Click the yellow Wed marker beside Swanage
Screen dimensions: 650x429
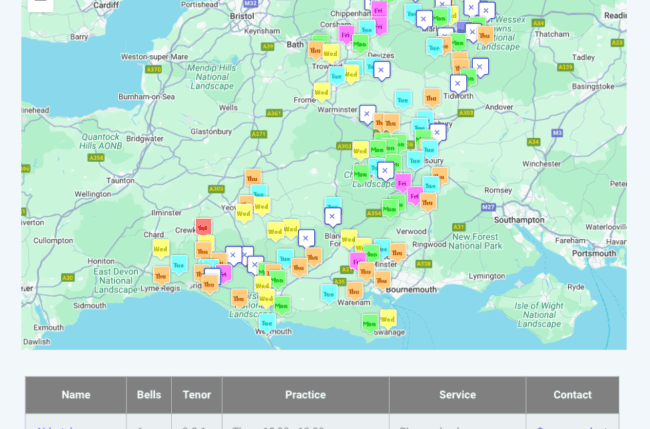387,318
